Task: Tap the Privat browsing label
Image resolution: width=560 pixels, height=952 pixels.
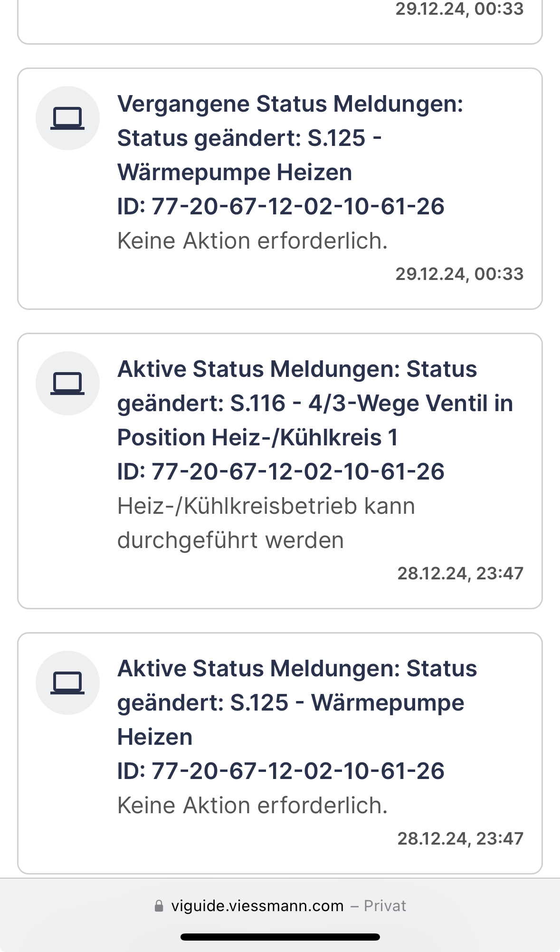Action: [x=385, y=906]
